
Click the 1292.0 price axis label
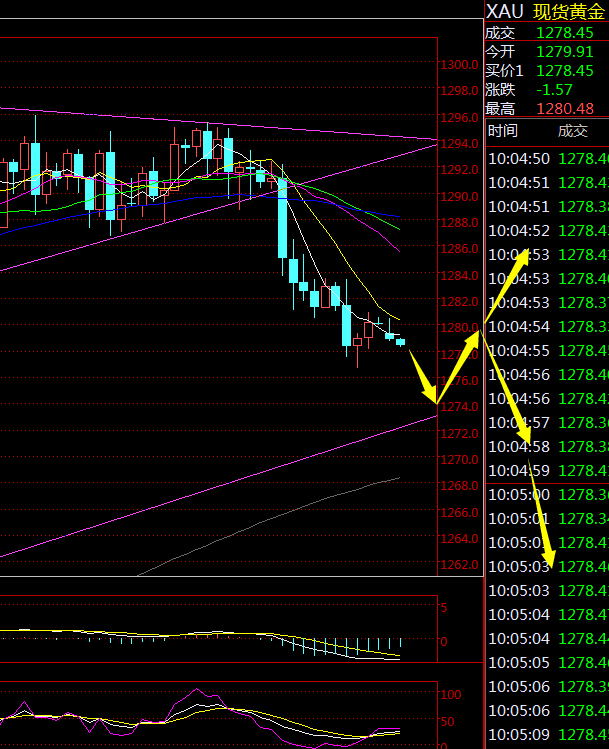click(x=459, y=170)
